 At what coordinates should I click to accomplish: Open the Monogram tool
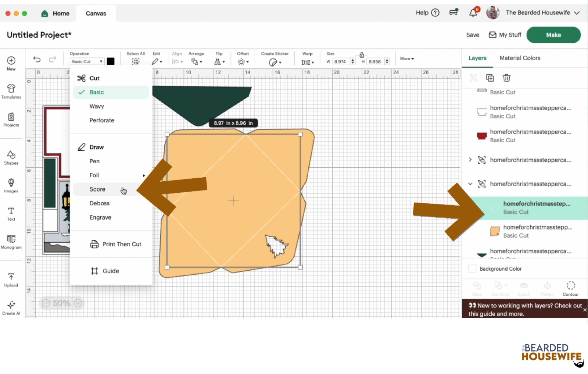tap(11, 242)
